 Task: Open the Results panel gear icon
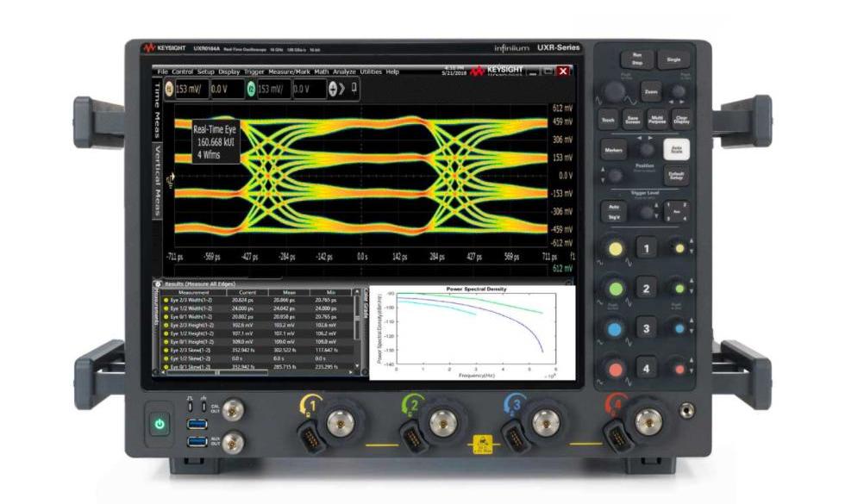[158, 284]
